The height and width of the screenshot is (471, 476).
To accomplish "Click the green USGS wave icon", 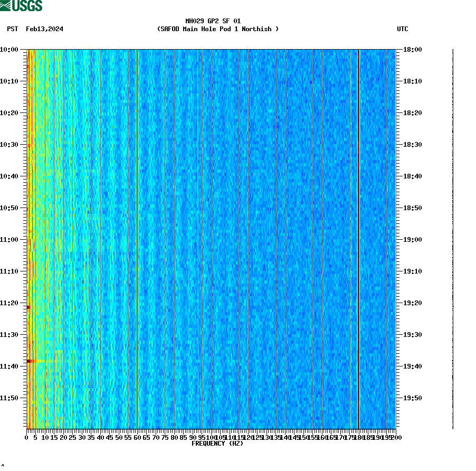I will click(5, 5).
